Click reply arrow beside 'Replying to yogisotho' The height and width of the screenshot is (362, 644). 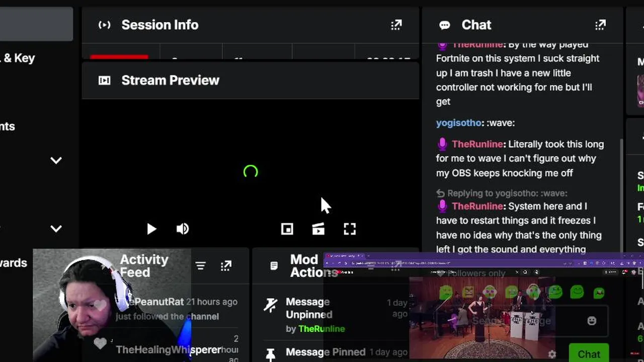click(x=441, y=193)
